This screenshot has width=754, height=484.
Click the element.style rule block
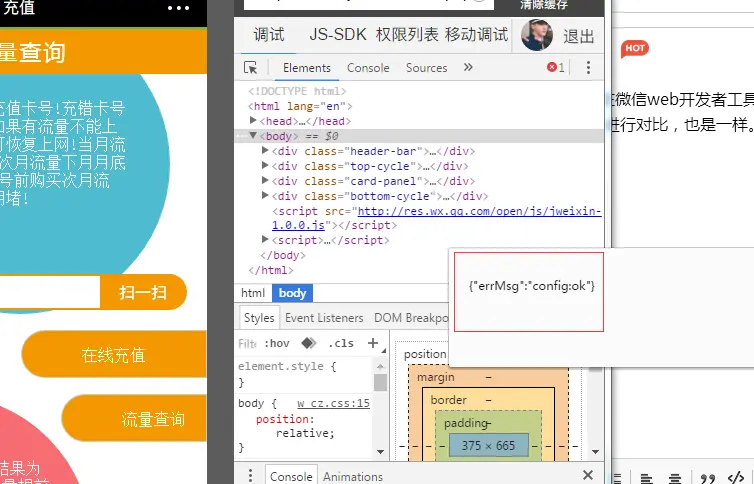click(x=287, y=374)
